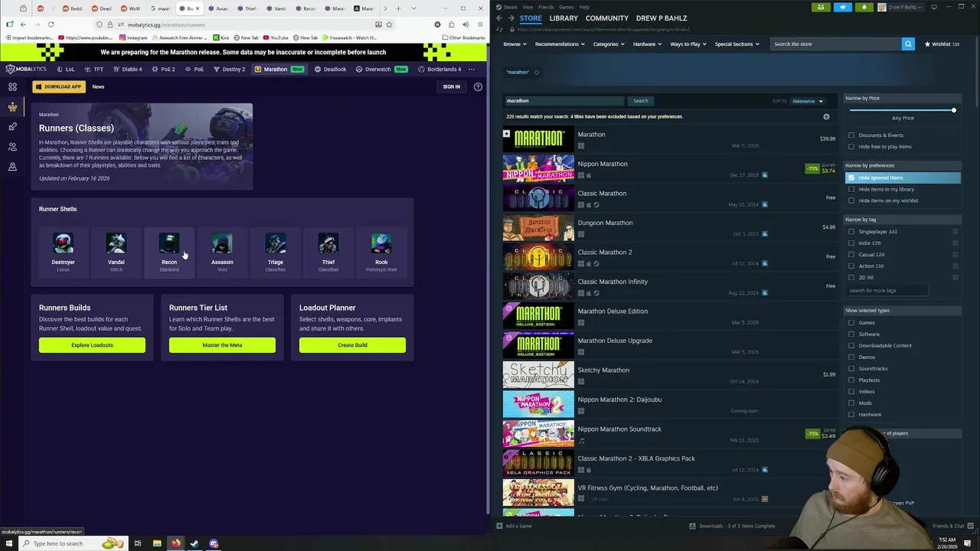The width and height of the screenshot is (980, 551).
Task: Go forward in Steam navigation
Action: [511, 18]
